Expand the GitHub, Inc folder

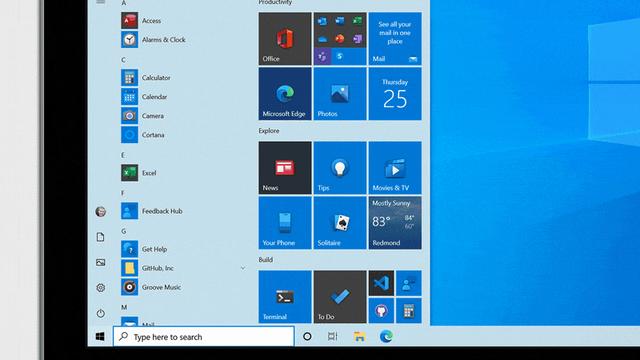coord(243,268)
